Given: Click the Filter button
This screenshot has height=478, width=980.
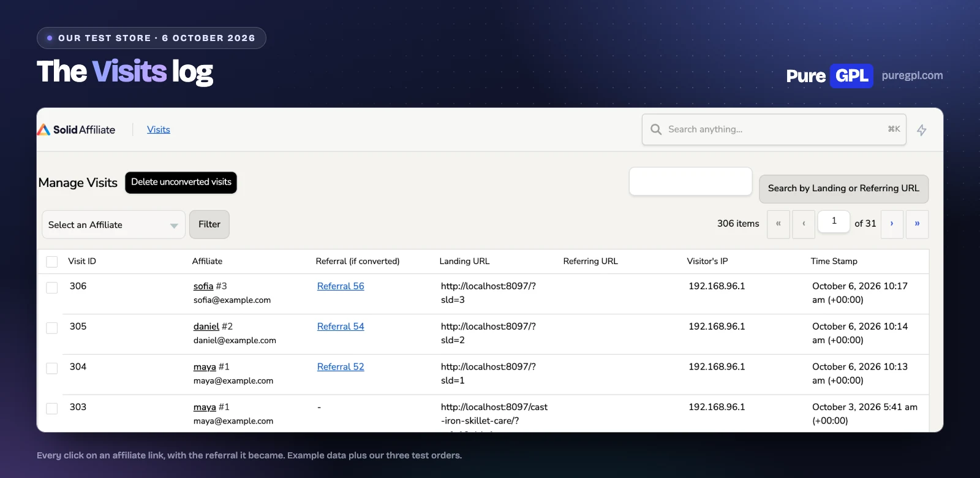Looking at the screenshot, I should tap(209, 224).
